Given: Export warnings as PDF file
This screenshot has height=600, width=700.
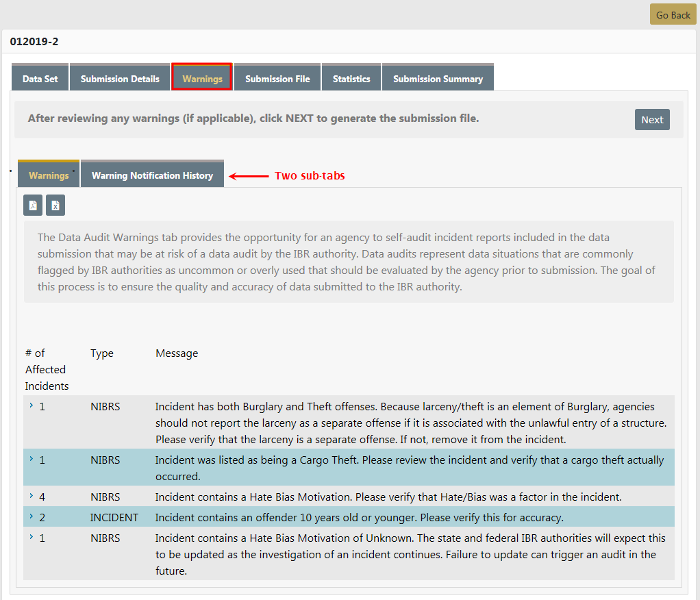Looking at the screenshot, I should [x=34, y=205].
